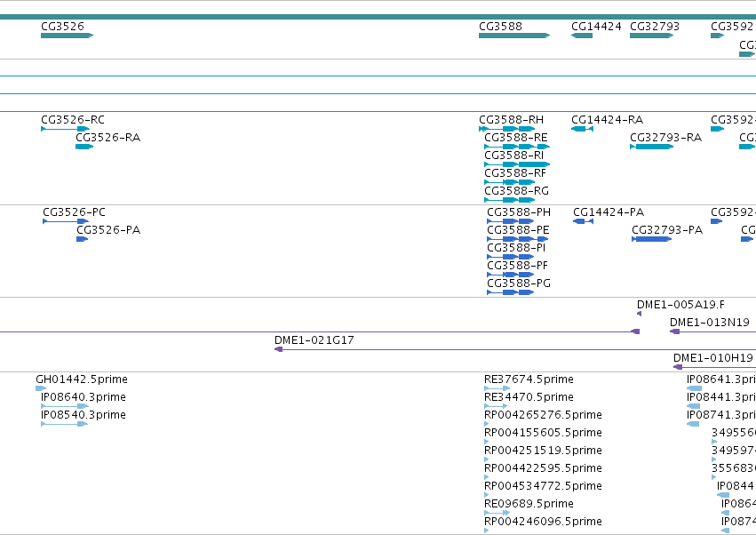This screenshot has width=756, height=535.
Task: Select the CG14424-RA transcript label
Action: tap(607, 120)
